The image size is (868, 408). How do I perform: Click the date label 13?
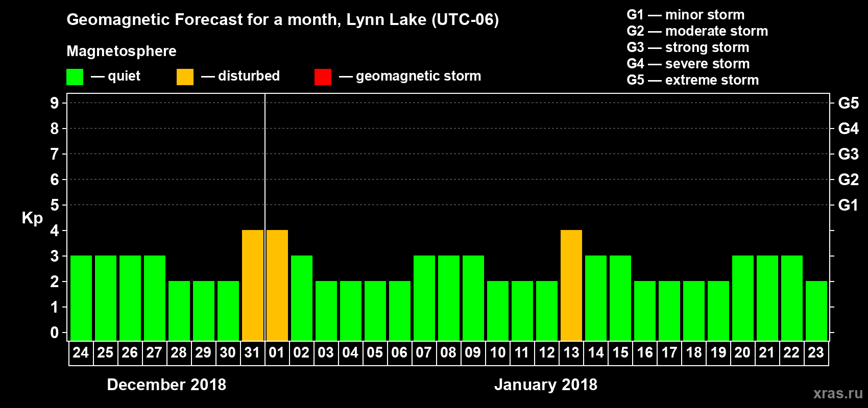pos(571,352)
